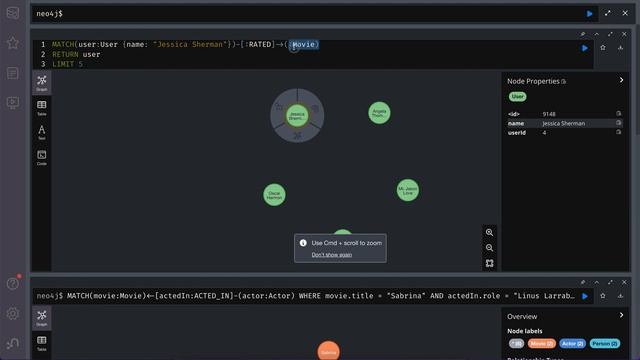
Task: Fullscreen the Jessica Sherman result frame
Action: [x=610, y=34]
